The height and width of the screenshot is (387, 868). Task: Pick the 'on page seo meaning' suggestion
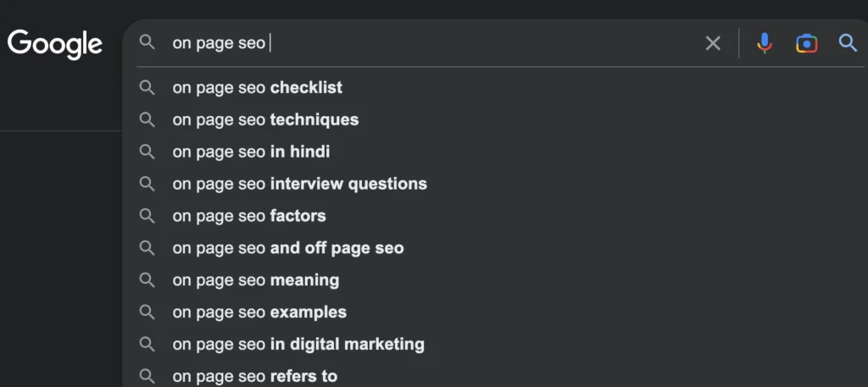(255, 279)
